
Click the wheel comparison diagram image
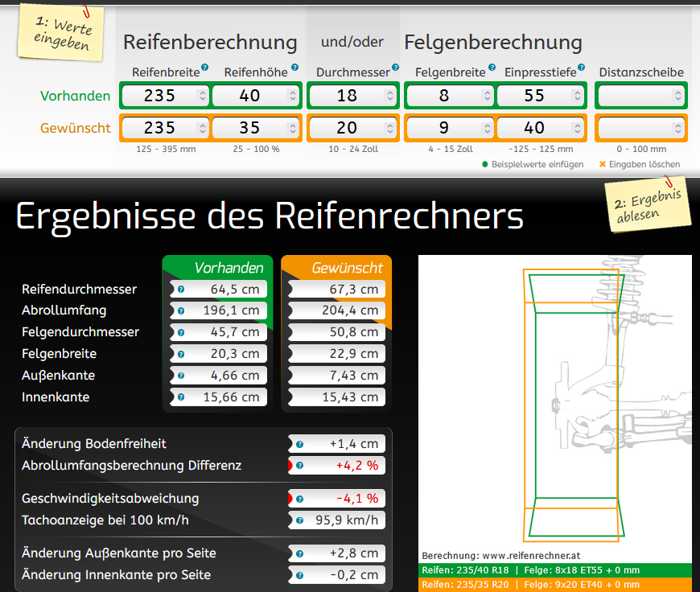click(555, 402)
